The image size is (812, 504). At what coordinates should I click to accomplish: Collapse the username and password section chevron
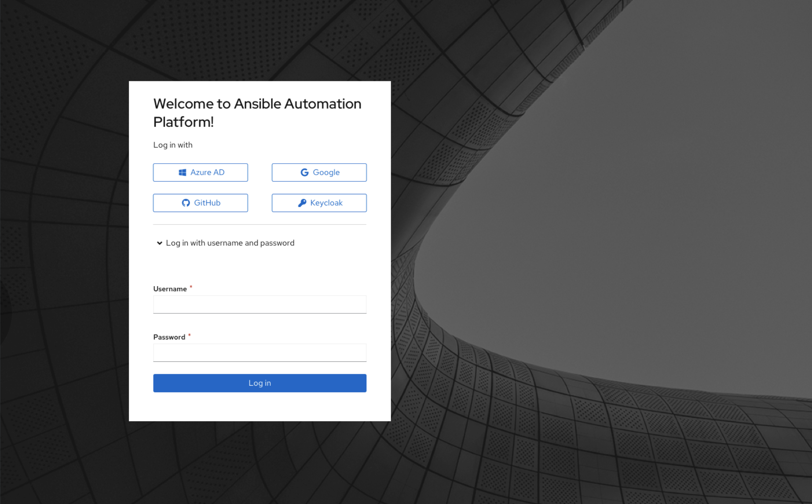point(159,243)
